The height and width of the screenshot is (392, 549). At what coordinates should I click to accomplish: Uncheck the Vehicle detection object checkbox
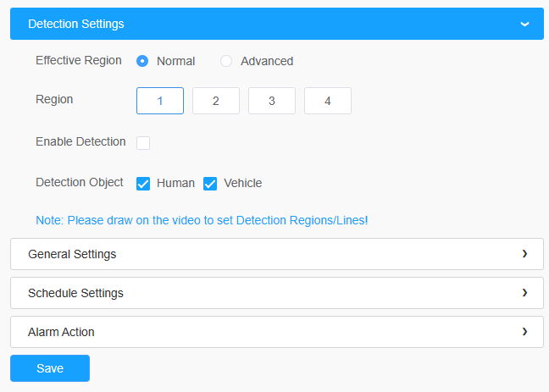tap(210, 184)
